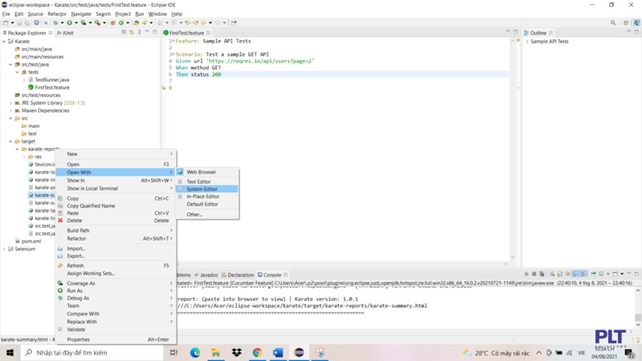Collapse the Karate project tree node
This screenshot has height=361, width=642.
coord(4,41)
